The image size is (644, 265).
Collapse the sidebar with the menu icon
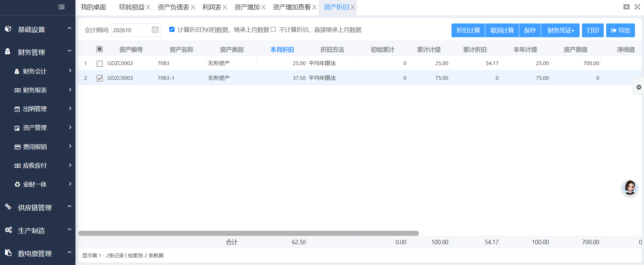tap(61, 7)
